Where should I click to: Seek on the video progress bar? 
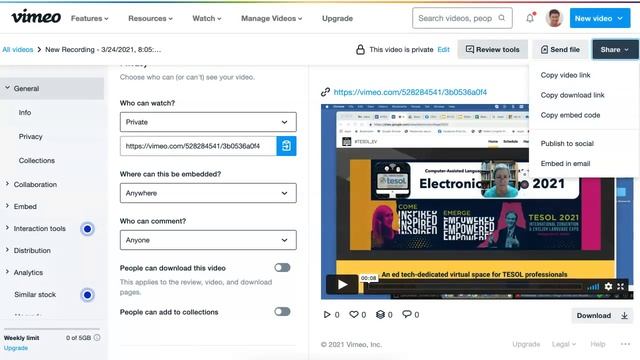473,287
